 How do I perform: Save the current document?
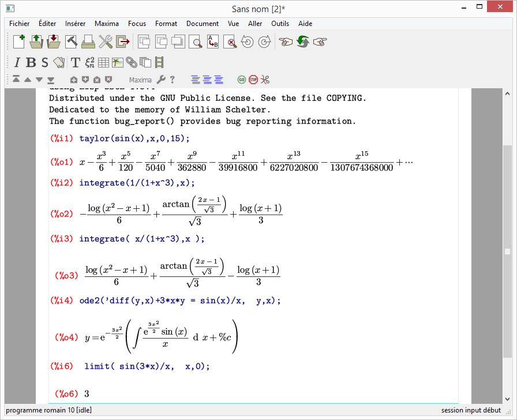click(x=52, y=42)
